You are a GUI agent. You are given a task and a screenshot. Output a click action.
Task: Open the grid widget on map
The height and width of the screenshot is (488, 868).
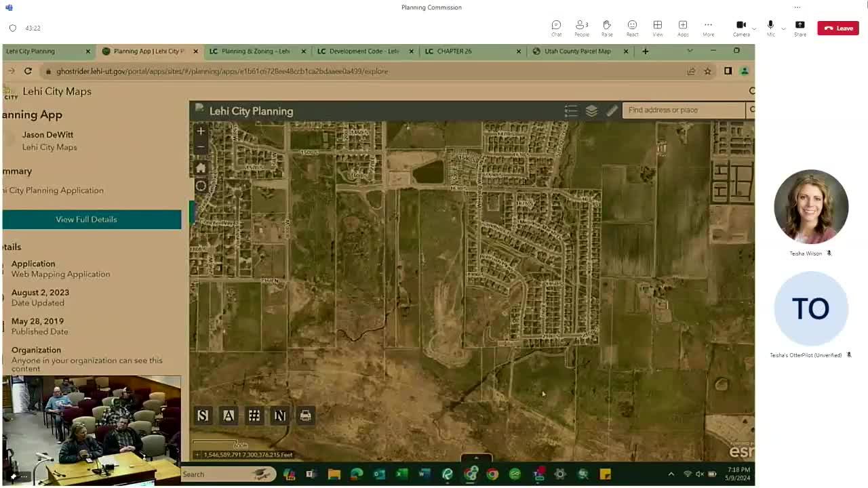pyautogui.click(x=254, y=415)
